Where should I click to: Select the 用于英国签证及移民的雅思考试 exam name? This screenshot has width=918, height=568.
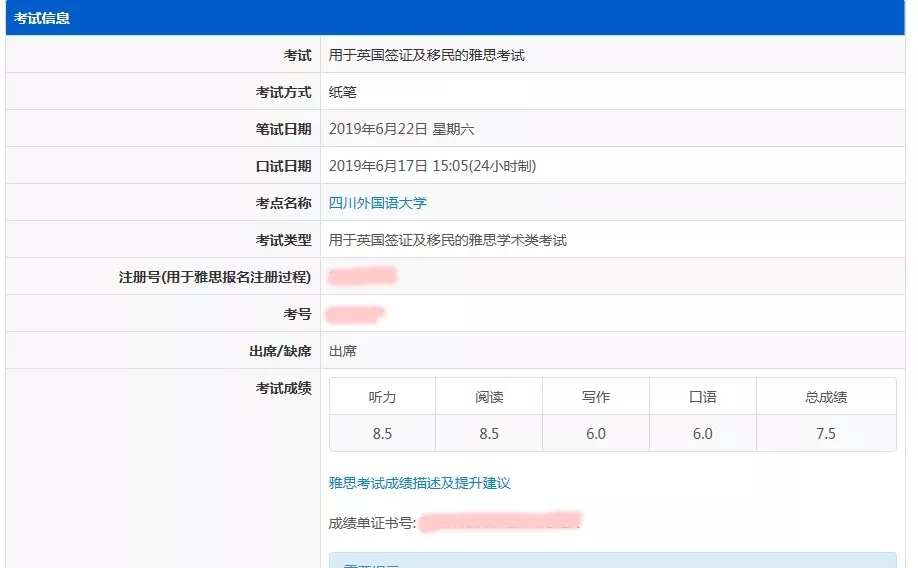point(427,56)
